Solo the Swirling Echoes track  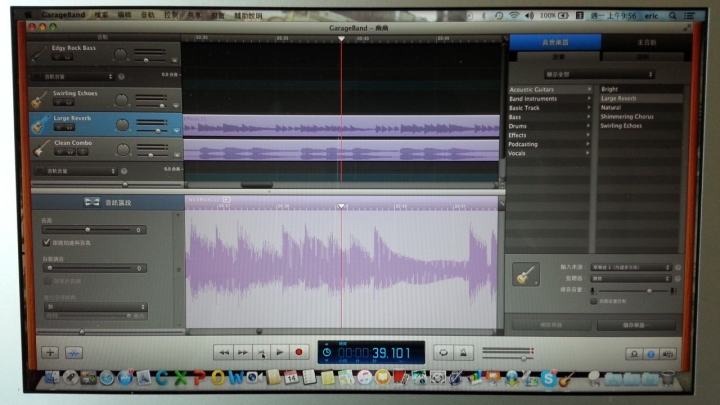pyautogui.click(x=68, y=102)
